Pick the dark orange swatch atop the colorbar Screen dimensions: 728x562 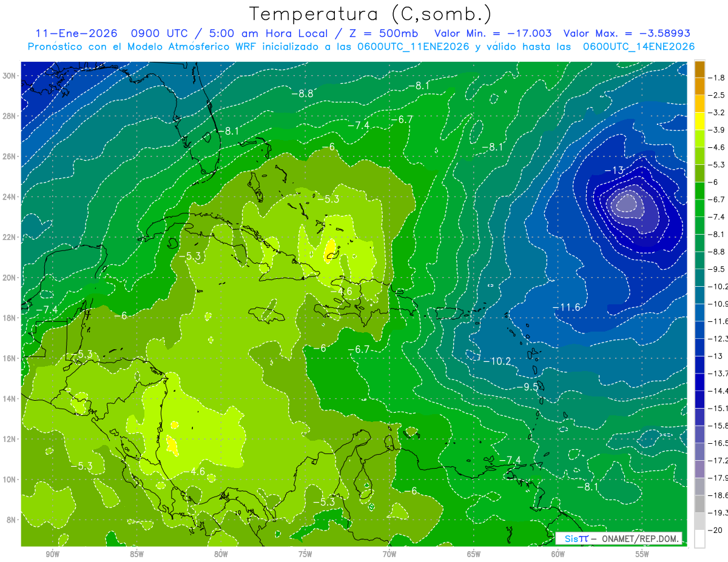699,69
